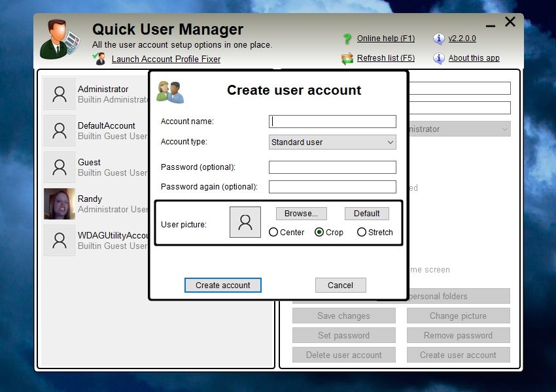Click the Password again (optional) field
Image resolution: width=556 pixels, height=392 pixels.
coord(332,187)
